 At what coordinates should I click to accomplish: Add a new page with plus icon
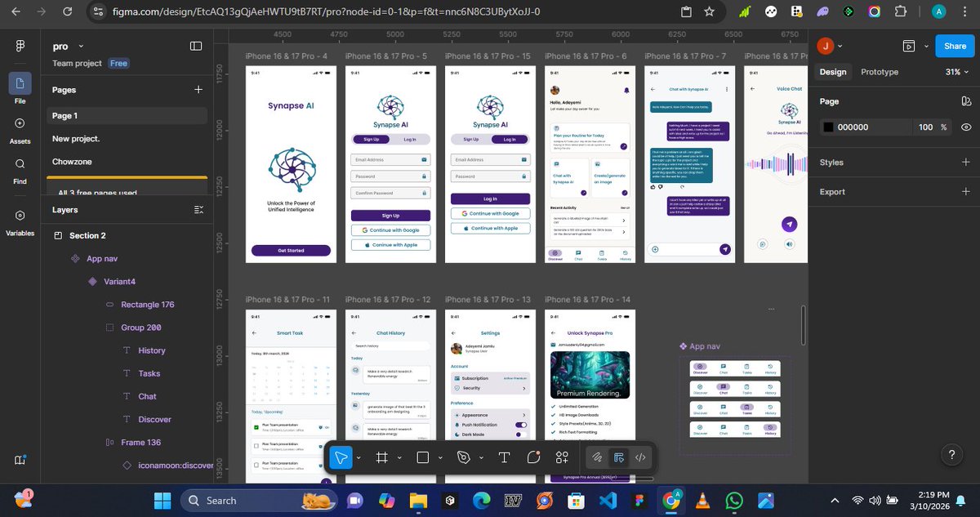click(198, 90)
